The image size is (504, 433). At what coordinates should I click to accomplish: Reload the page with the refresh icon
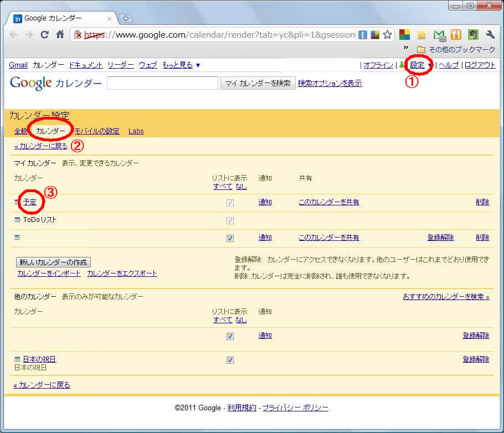point(45,34)
